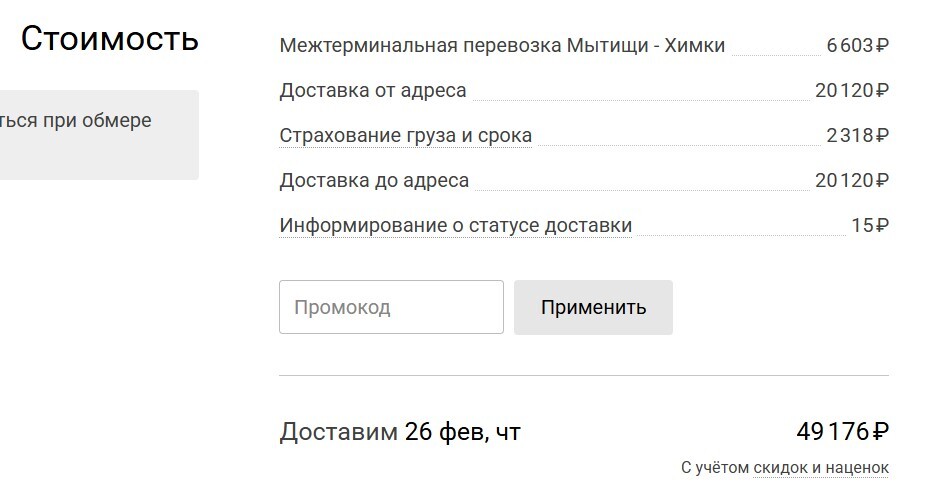Select the Доставка от адреса line label
Screen dimensions: 941x500
[x=373, y=90]
